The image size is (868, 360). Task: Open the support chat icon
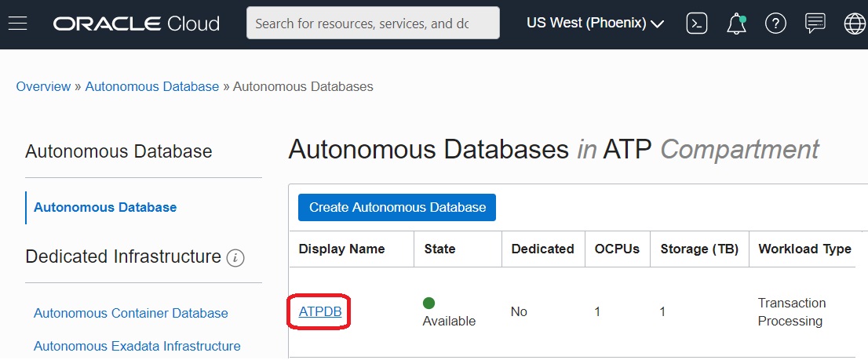815,24
